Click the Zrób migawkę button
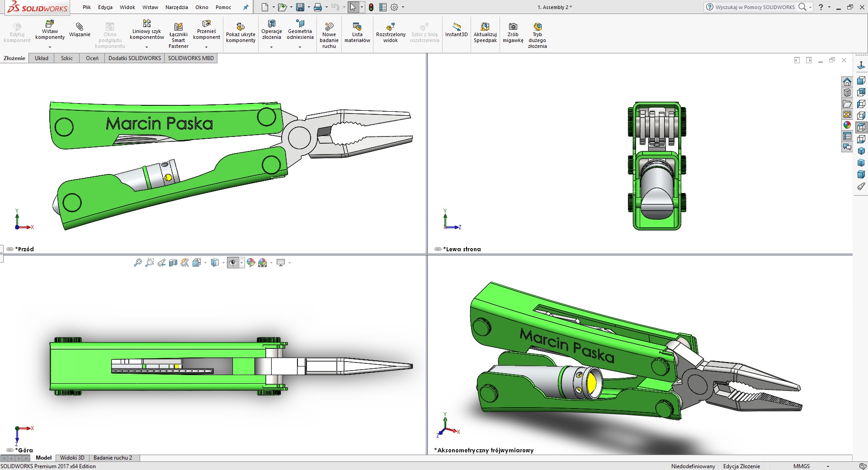This screenshot has width=868, height=470. tap(513, 33)
